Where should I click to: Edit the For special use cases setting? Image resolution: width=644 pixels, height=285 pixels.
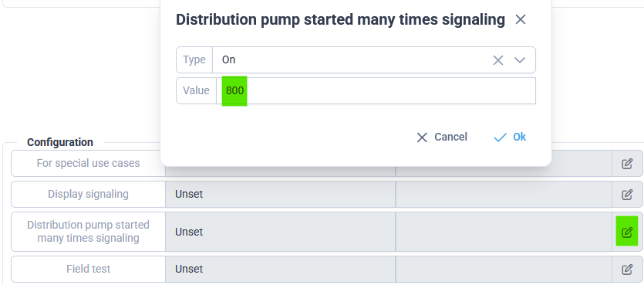[x=627, y=164]
